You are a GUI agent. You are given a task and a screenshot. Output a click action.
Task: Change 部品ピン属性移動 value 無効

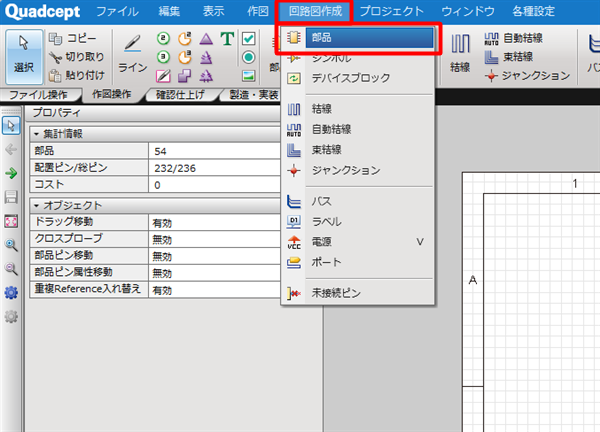click(x=214, y=273)
